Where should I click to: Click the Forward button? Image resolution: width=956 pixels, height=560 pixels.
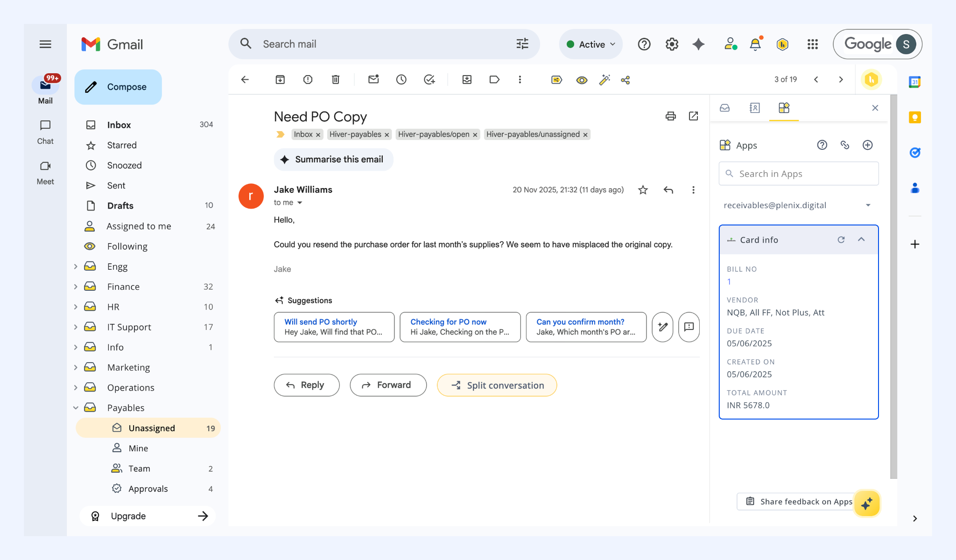[x=388, y=385]
